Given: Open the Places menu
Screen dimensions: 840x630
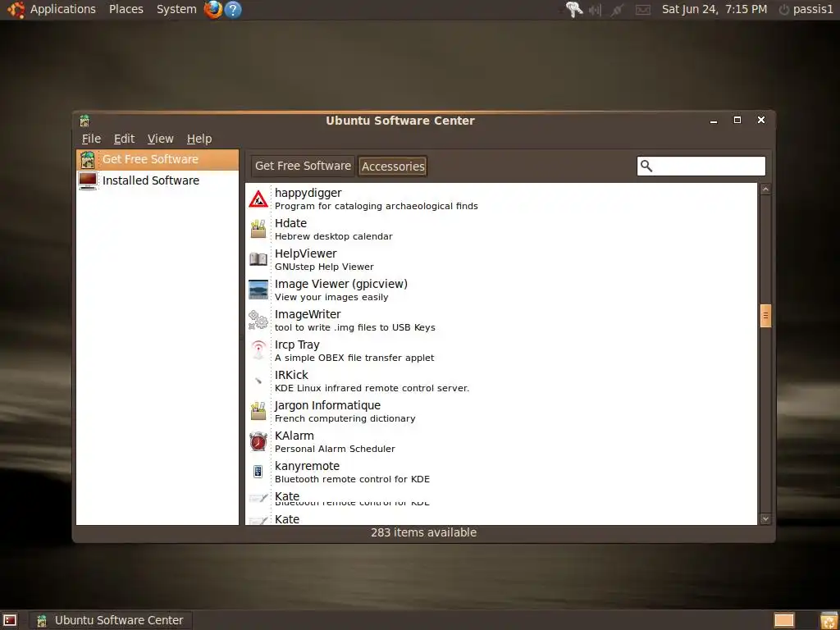Looking at the screenshot, I should [126, 9].
